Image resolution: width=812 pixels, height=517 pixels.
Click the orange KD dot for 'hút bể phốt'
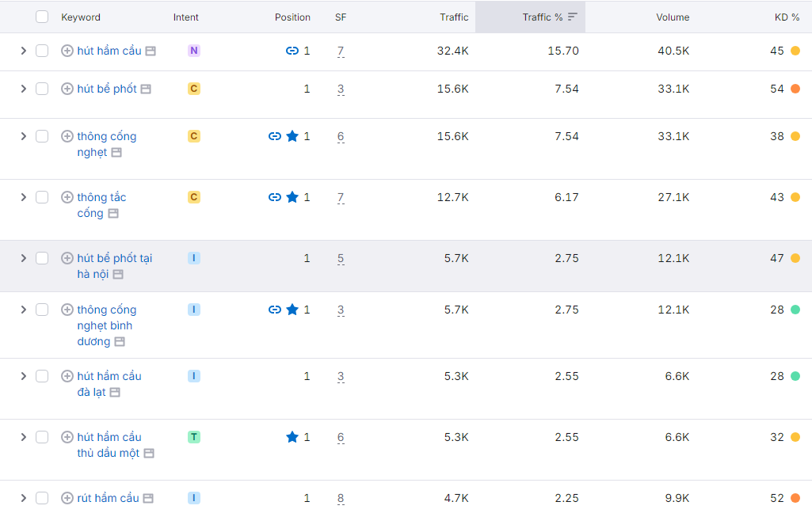tap(795, 89)
